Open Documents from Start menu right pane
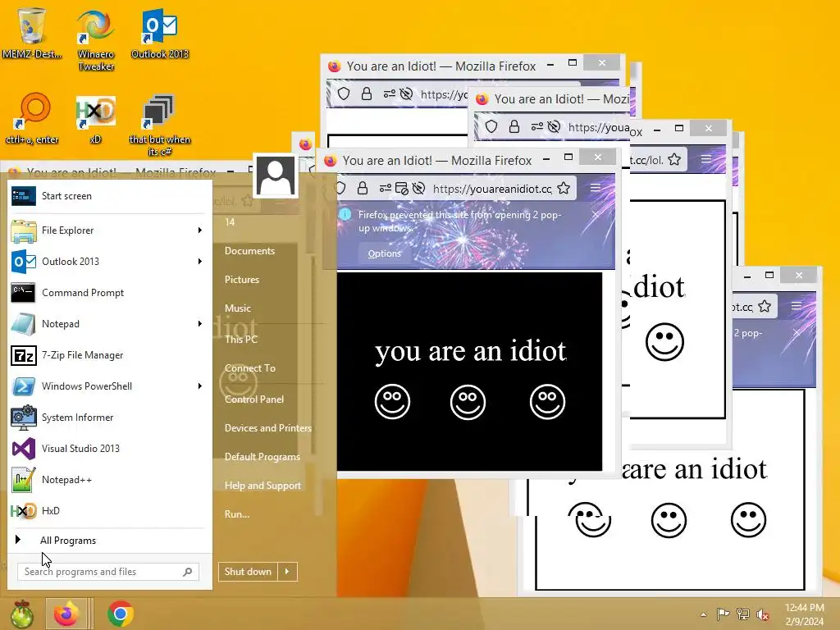This screenshot has width=840, height=630. coord(249,251)
